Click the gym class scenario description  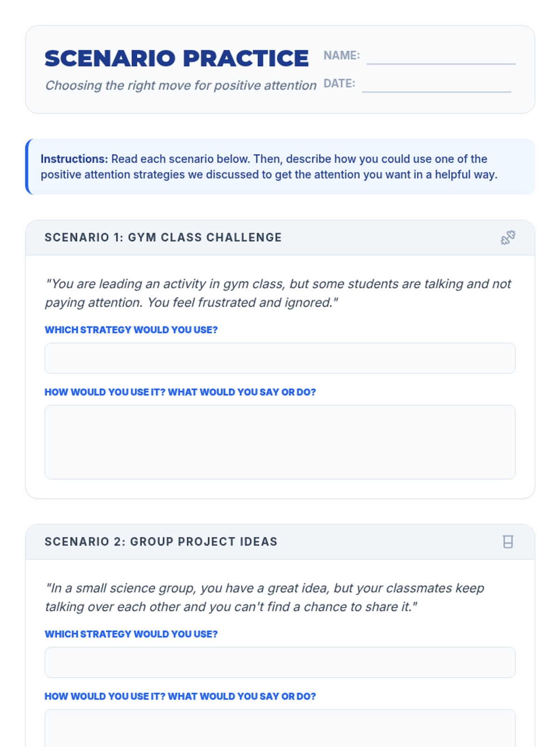(x=278, y=293)
